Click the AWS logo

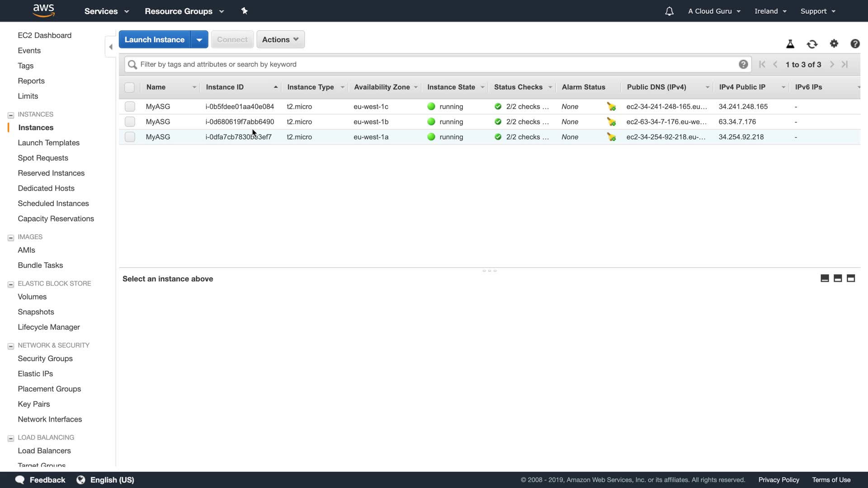click(44, 10)
